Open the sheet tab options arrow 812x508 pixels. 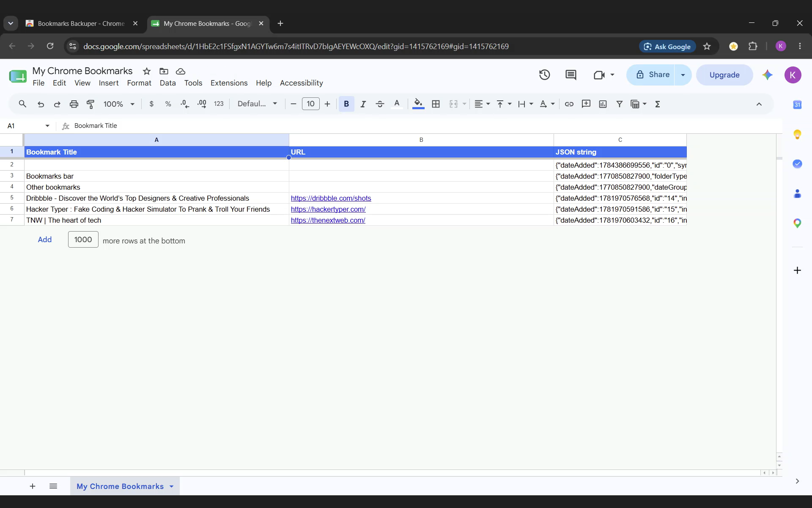point(171,486)
